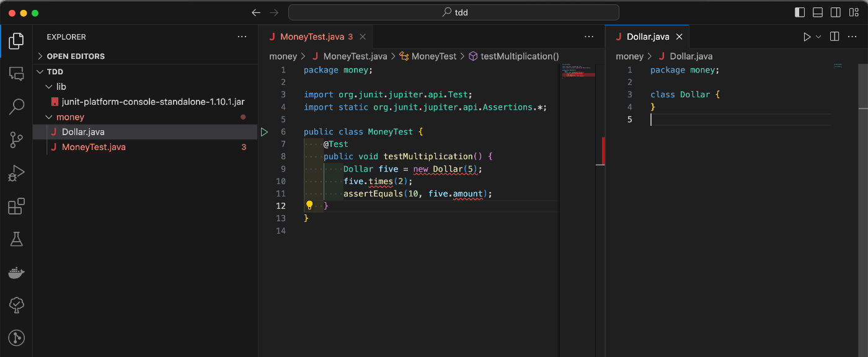Toggle bottom panel visibility
This screenshot has width=868, height=357.
tap(818, 12)
